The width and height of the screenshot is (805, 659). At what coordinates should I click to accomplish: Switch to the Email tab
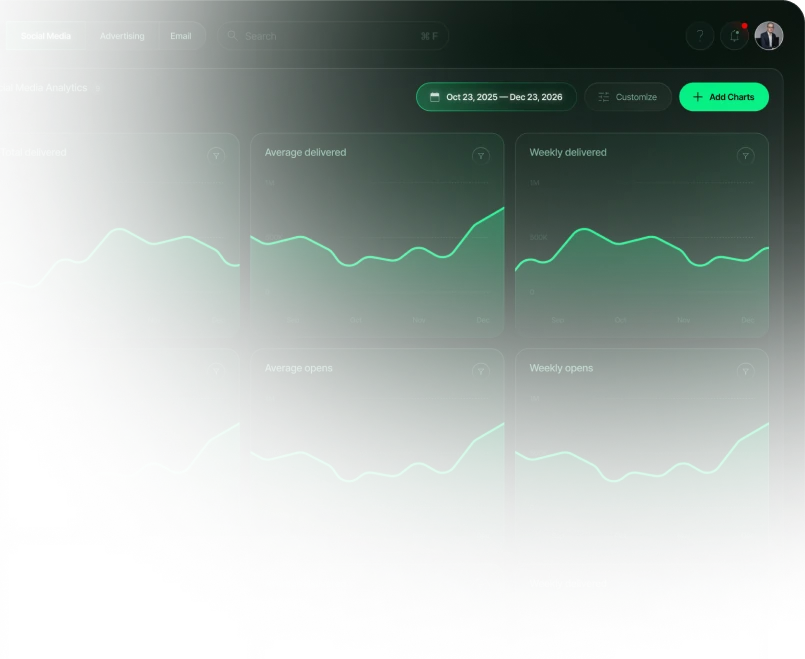[181, 36]
